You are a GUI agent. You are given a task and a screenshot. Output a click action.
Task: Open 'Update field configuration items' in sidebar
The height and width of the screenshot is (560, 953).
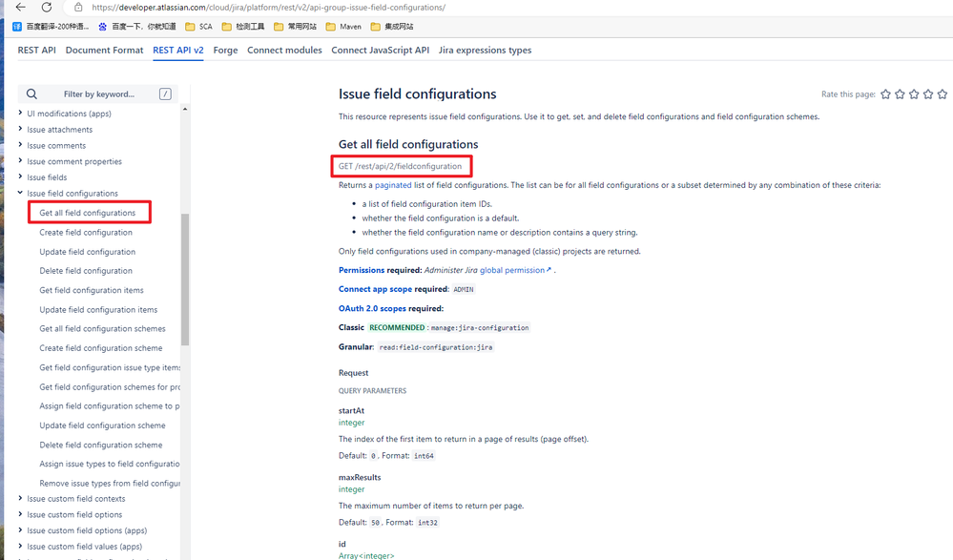point(98,309)
